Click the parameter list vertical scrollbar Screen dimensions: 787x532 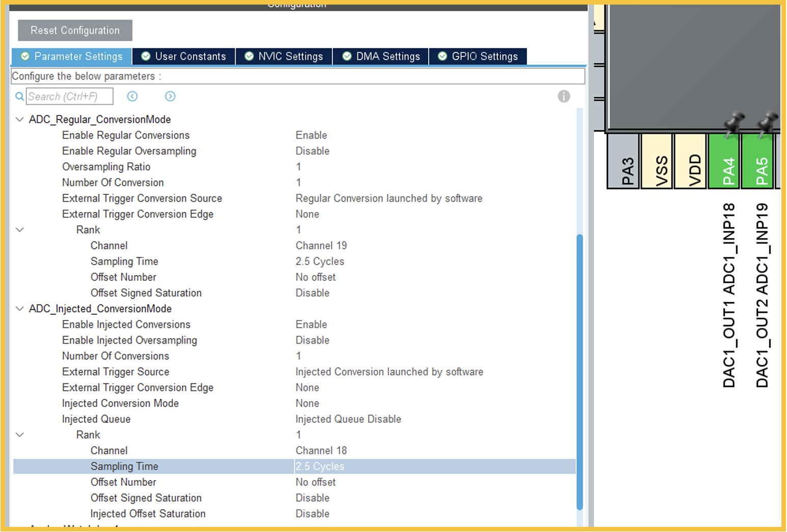[579, 371]
